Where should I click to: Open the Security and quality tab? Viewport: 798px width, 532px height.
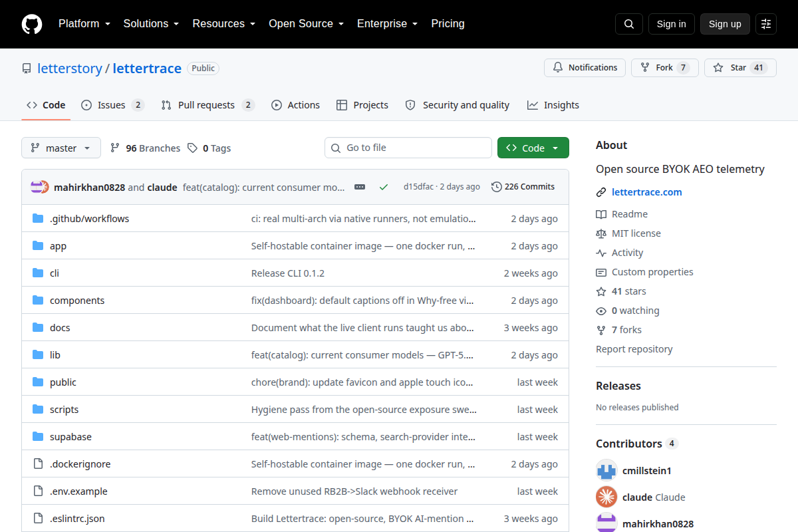click(x=458, y=105)
